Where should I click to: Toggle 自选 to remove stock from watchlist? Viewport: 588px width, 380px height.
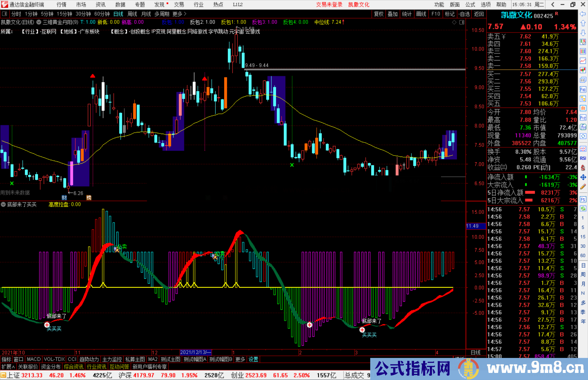464,14
